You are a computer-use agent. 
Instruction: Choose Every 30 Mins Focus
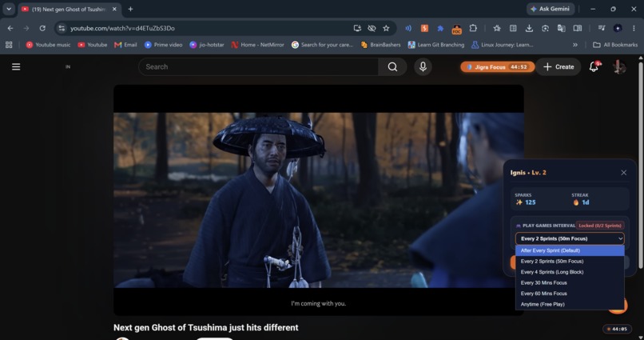click(x=570, y=283)
